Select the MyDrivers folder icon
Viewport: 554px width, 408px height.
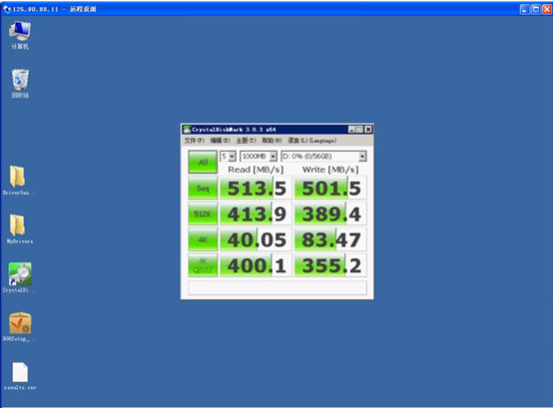pos(19,229)
